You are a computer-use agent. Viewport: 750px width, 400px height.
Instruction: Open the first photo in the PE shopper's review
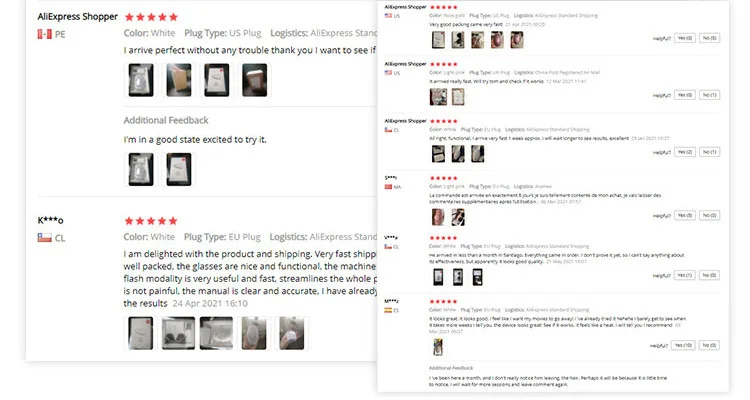[141, 80]
